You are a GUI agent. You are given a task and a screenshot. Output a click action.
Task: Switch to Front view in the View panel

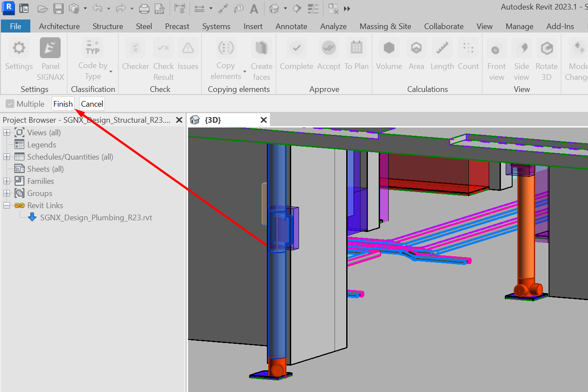(x=497, y=59)
